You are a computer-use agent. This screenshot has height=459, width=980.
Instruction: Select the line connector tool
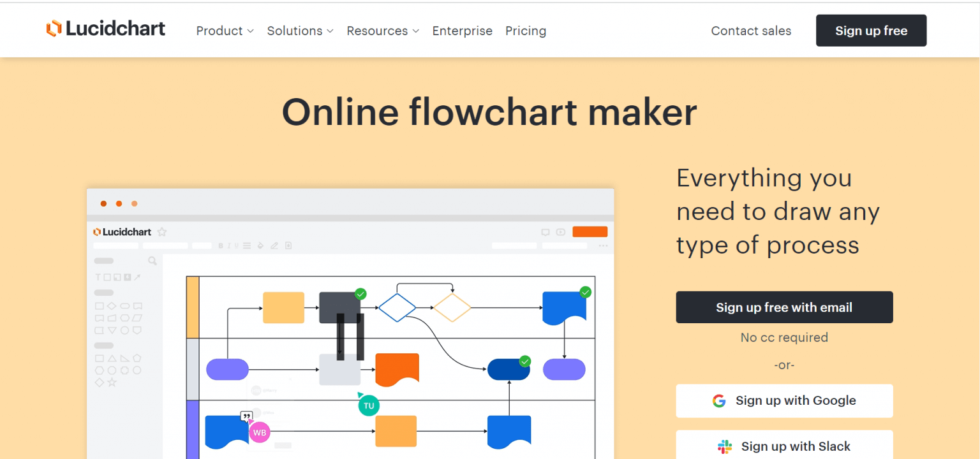pyautogui.click(x=137, y=277)
